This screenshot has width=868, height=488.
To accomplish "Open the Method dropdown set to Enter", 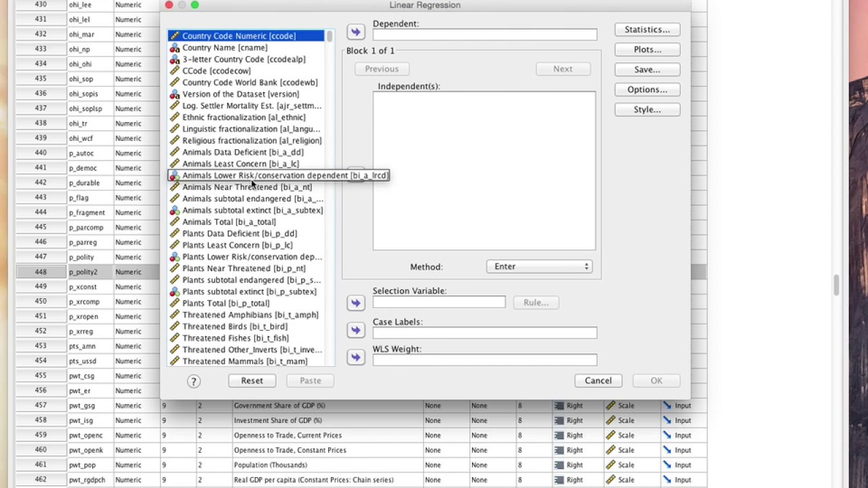I will pyautogui.click(x=539, y=266).
